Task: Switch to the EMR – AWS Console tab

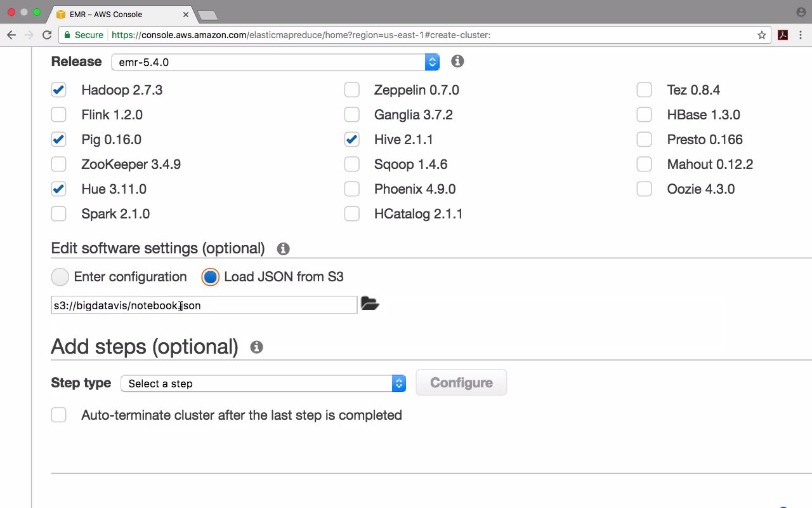Action: point(114,14)
